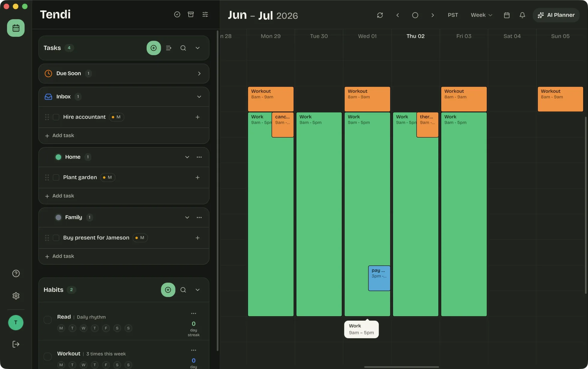Open more options for Family list
The height and width of the screenshot is (369, 588).
click(x=199, y=217)
